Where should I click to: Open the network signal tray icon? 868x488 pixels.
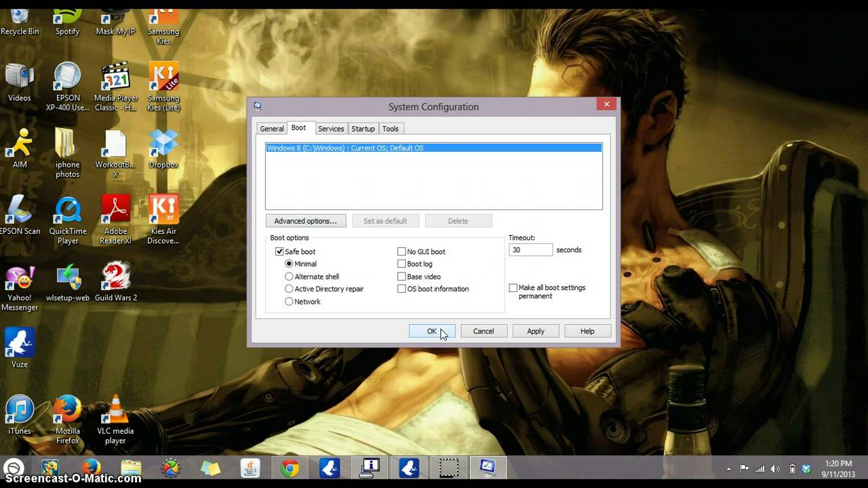[759, 468]
